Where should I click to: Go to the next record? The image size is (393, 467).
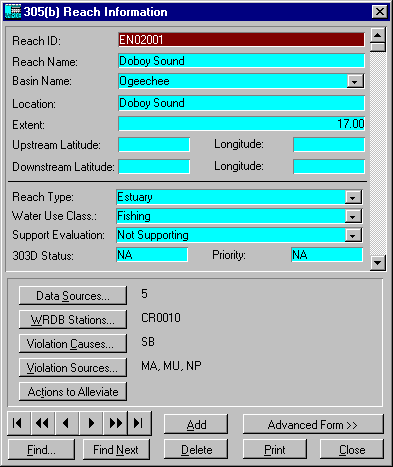click(91, 423)
